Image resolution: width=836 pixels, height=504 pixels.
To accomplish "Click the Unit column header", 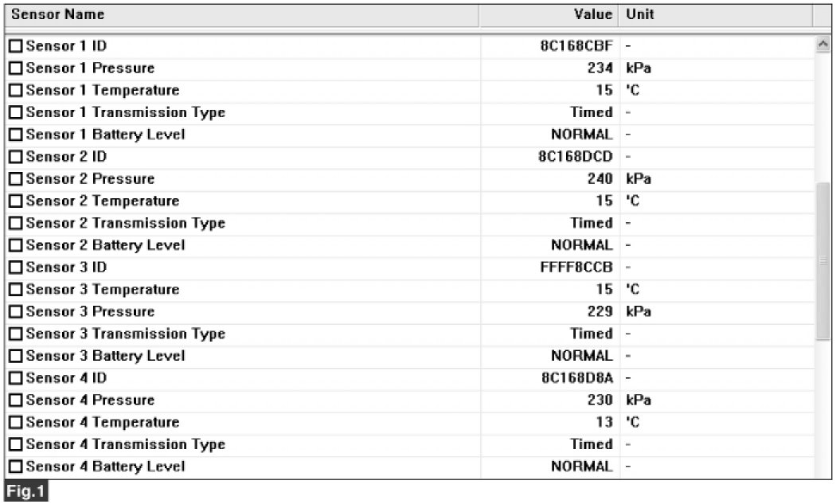I will point(715,15).
